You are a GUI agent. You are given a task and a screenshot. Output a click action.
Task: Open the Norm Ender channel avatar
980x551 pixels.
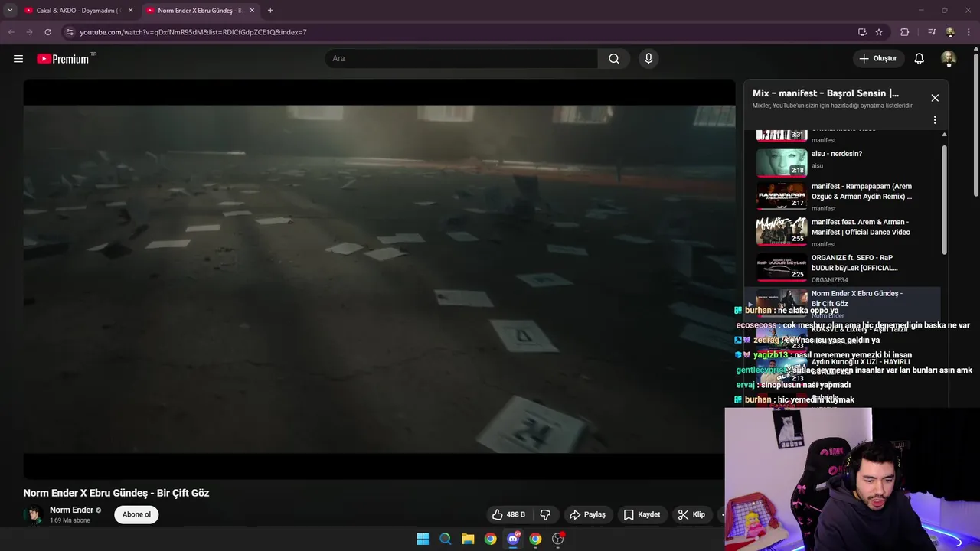click(x=33, y=514)
